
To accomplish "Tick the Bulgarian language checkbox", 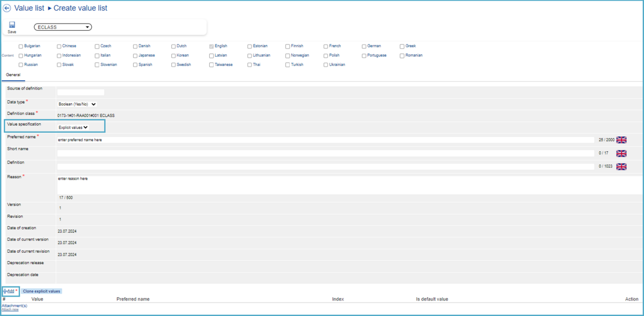I will click(x=21, y=46).
